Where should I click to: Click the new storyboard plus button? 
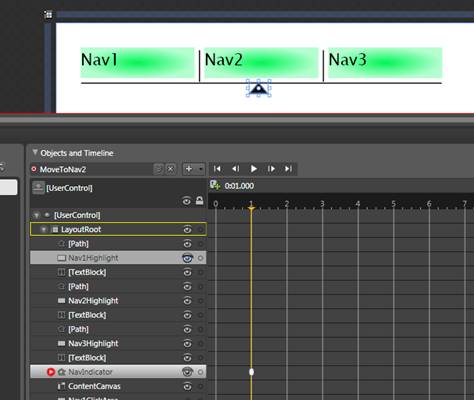[189, 169]
